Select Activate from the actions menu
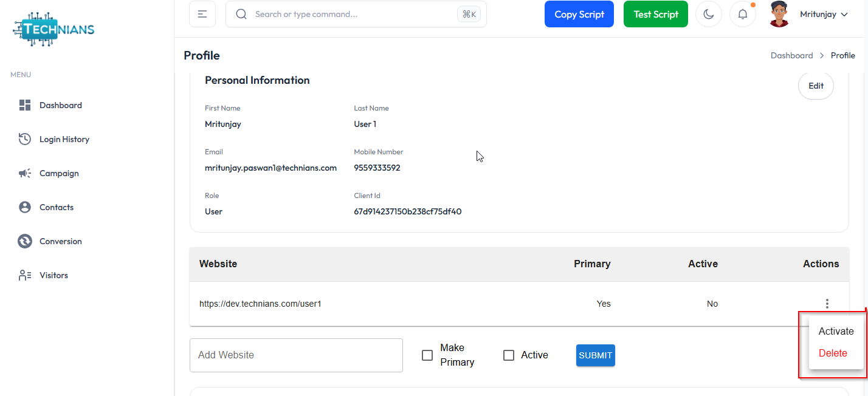The image size is (868, 396). coord(836,331)
